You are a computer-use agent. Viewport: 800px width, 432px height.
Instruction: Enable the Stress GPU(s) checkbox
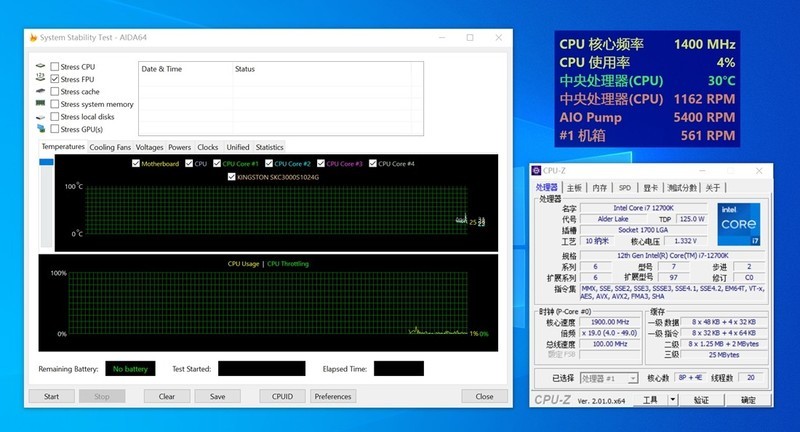[55, 129]
